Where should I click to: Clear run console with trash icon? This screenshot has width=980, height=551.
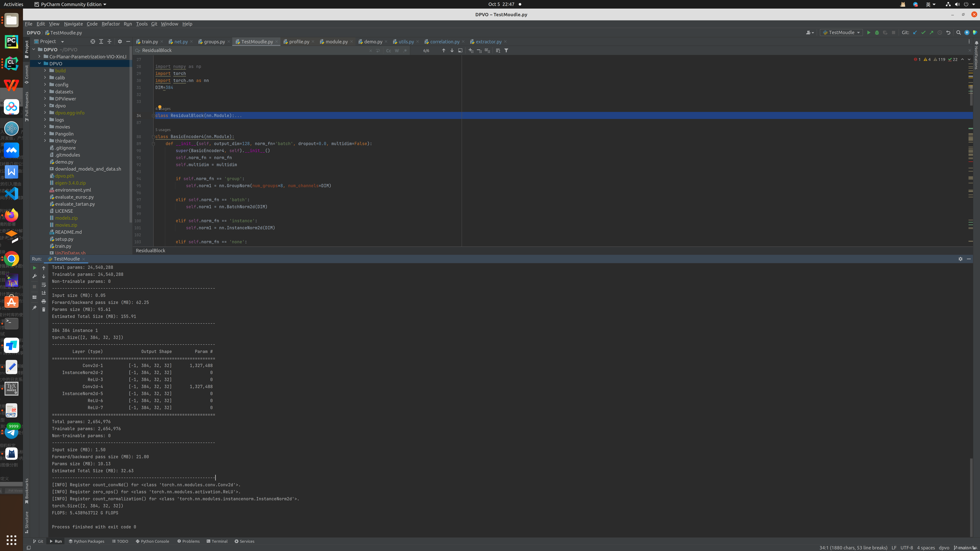(44, 309)
